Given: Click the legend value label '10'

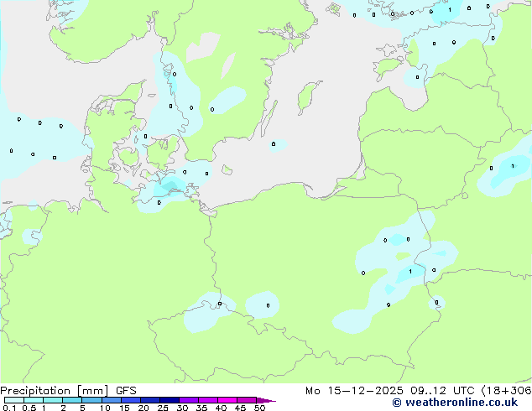Looking at the screenshot, I should point(105,408).
